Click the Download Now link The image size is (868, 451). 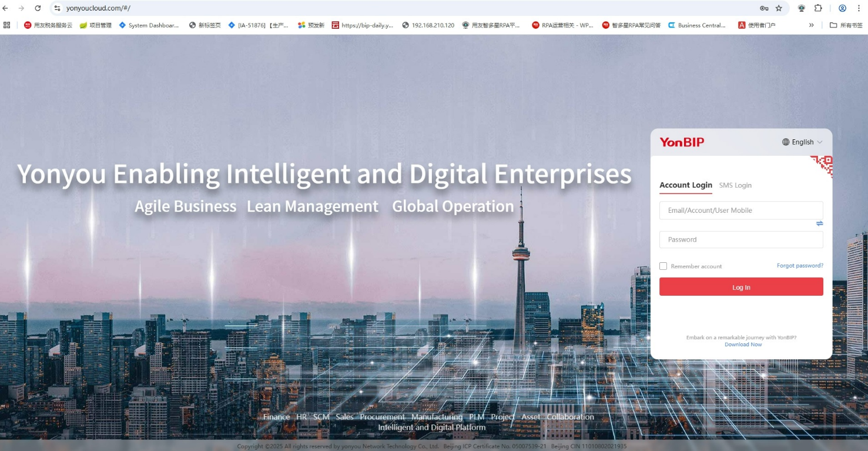tap(743, 345)
